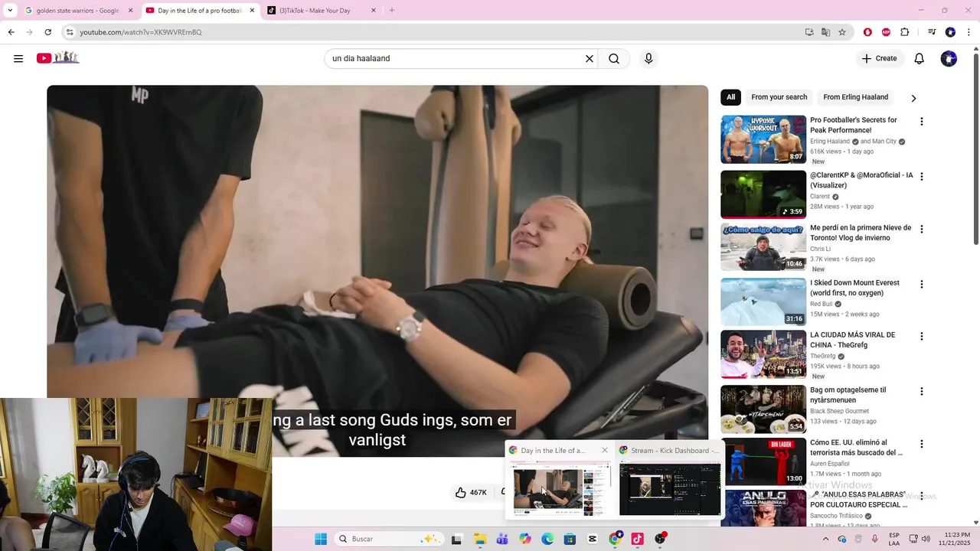Select the Day in the Life YouTube tab
Image resolution: width=980 pixels, height=551 pixels.
coord(199,11)
